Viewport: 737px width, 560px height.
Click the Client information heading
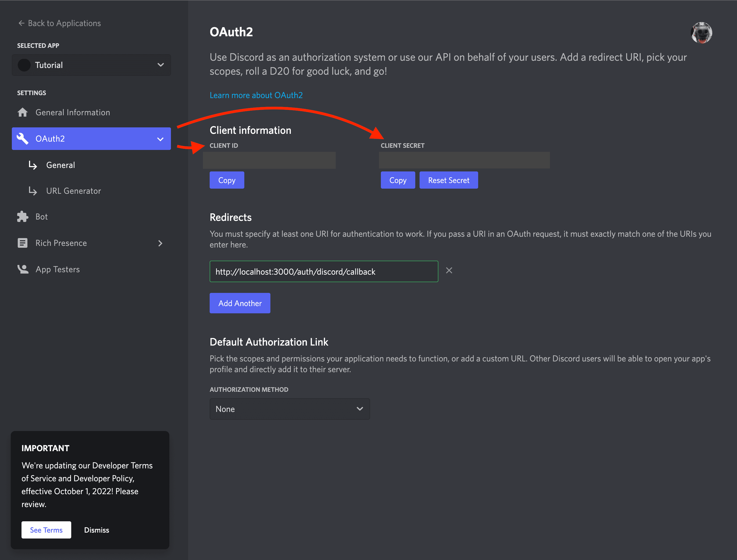coord(250,130)
